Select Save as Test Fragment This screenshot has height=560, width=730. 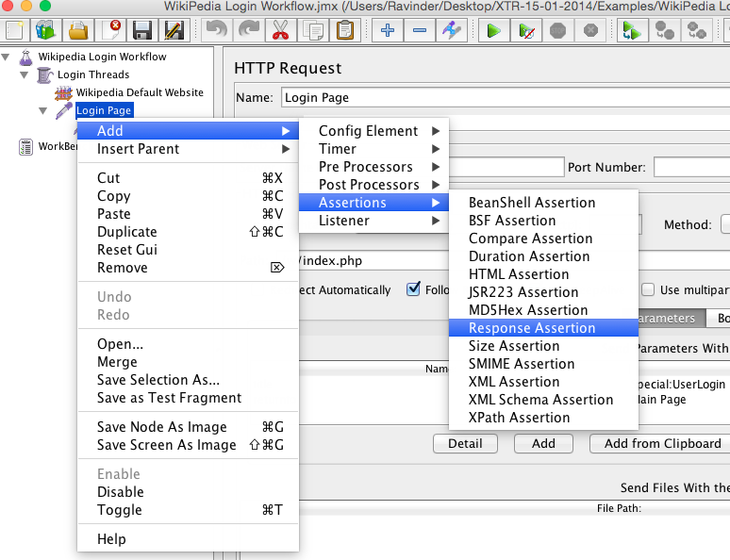coord(188,398)
